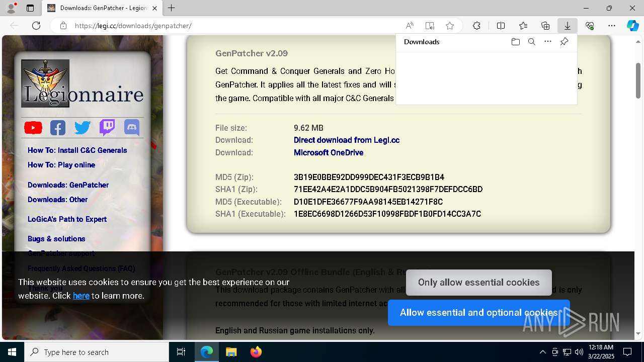
Task: Select the Downloads: GenPatcher tab
Action: click(102, 8)
